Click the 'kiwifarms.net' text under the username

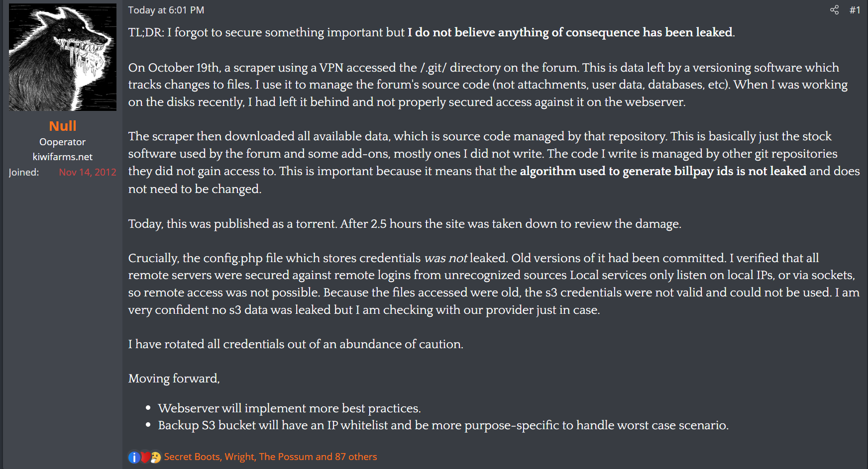[x=63, y=157]
